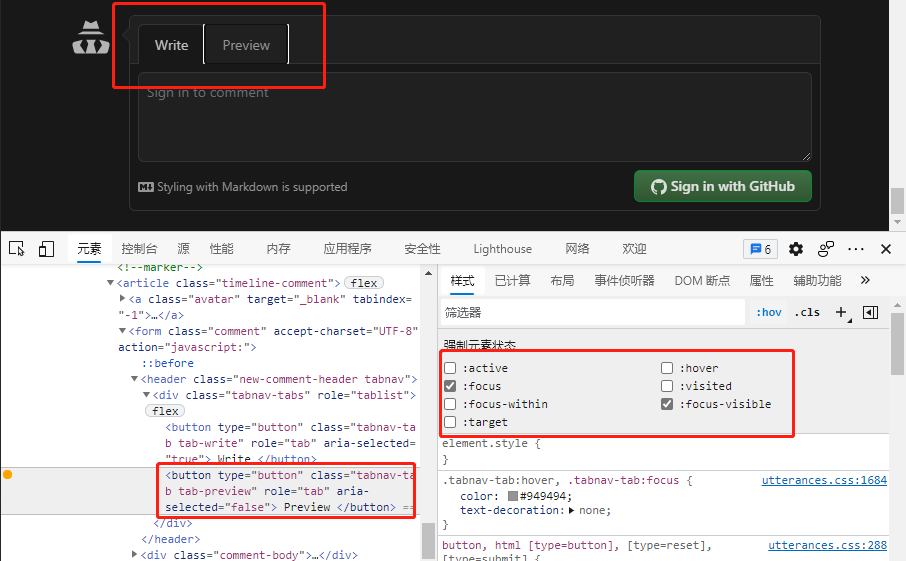Click the Sign in to comment textarea

(x=475, y=117)
